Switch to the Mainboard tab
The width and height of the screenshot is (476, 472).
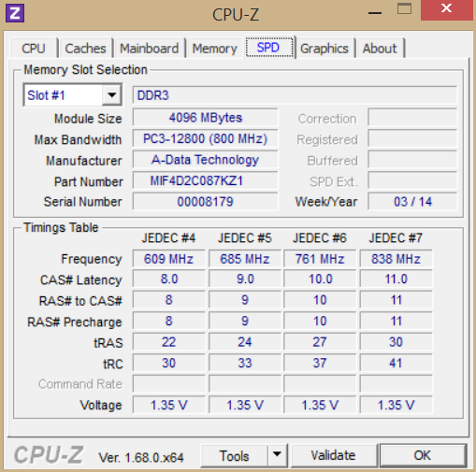point(150,49)
